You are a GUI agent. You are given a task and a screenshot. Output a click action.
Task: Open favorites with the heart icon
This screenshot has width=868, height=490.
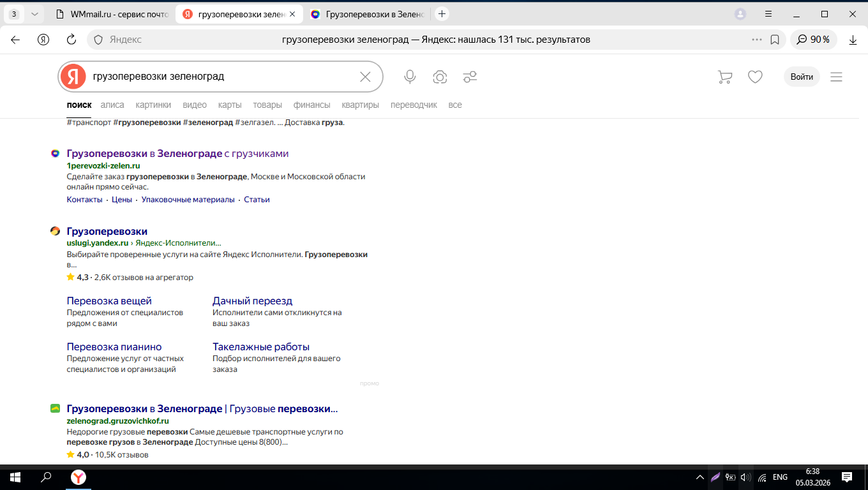[x=755, y=77]
